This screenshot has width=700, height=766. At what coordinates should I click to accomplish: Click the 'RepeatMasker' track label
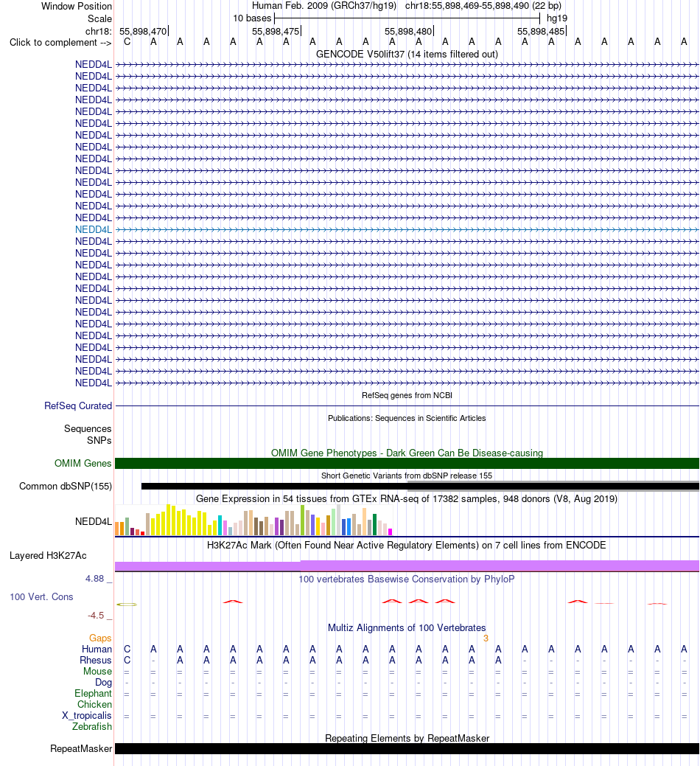(x=81, y=749)
